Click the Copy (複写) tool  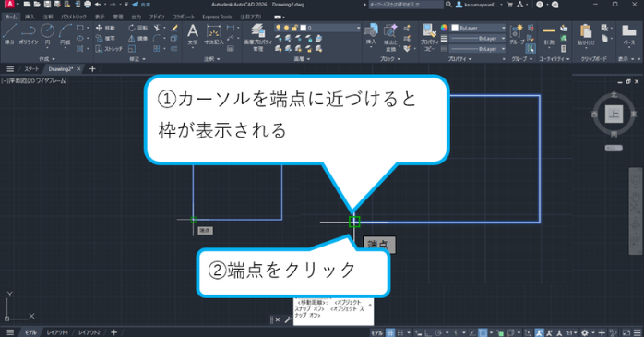coord(105,38)
